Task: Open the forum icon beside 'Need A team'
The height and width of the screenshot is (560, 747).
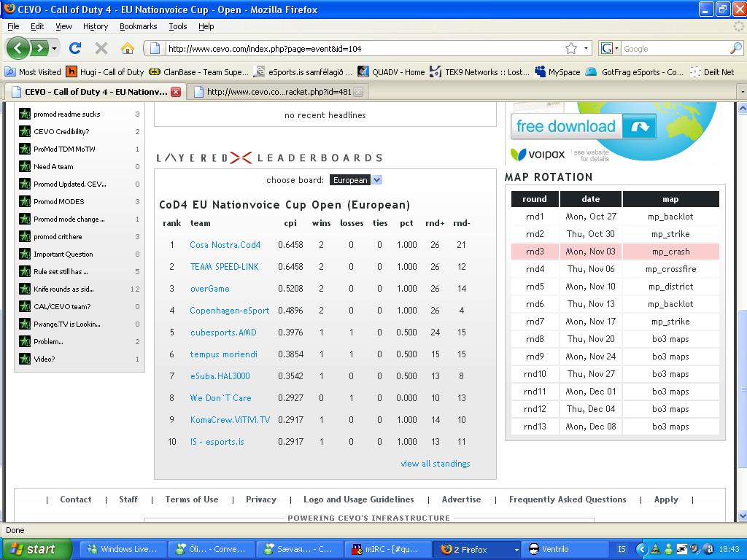Action: point(25,167)
